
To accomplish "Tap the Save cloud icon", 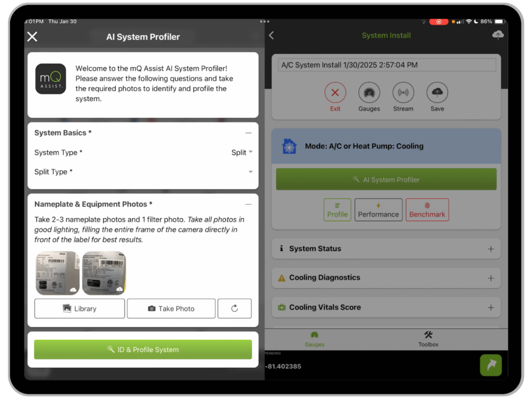I will [437, 94].
